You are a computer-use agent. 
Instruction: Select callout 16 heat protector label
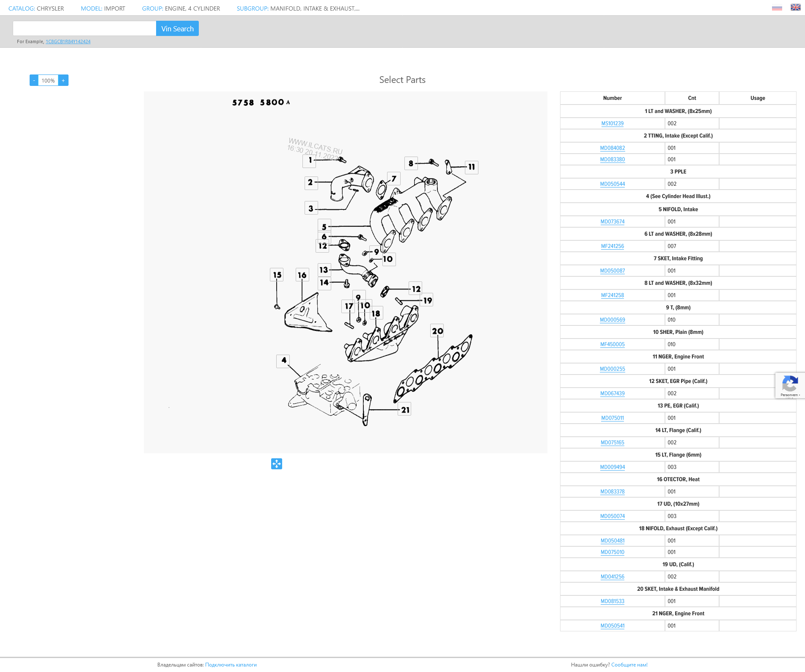[302, 275]
